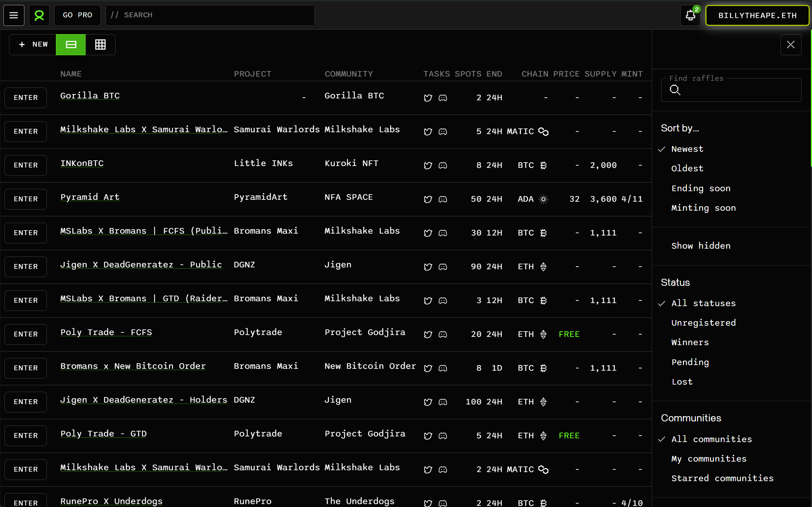Open notifications bell with badge
The image size is (812, 507).
[690, 15]
